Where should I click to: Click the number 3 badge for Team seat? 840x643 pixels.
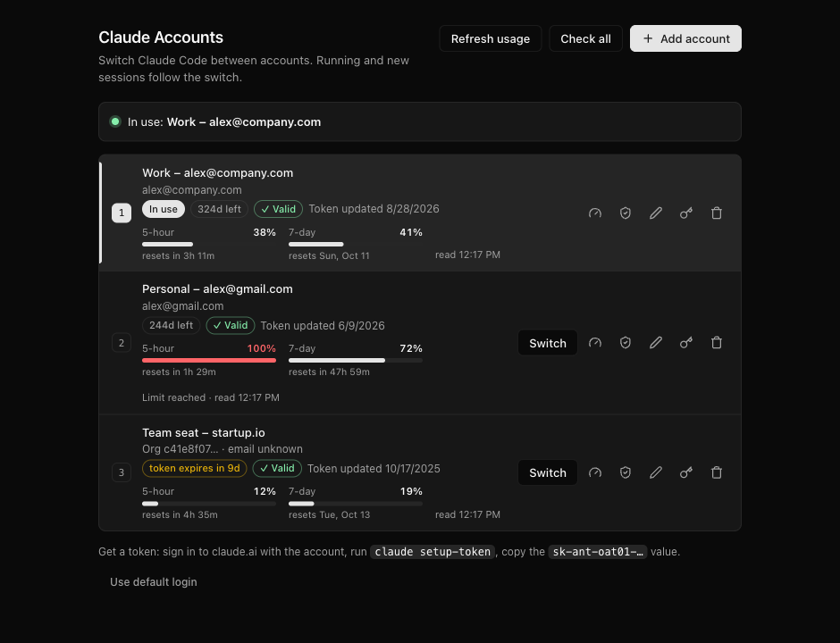tap(122, 472)
